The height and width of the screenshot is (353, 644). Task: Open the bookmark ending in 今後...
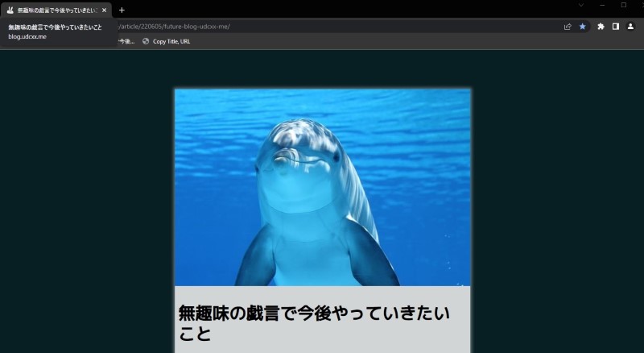[x=126, y=41]
